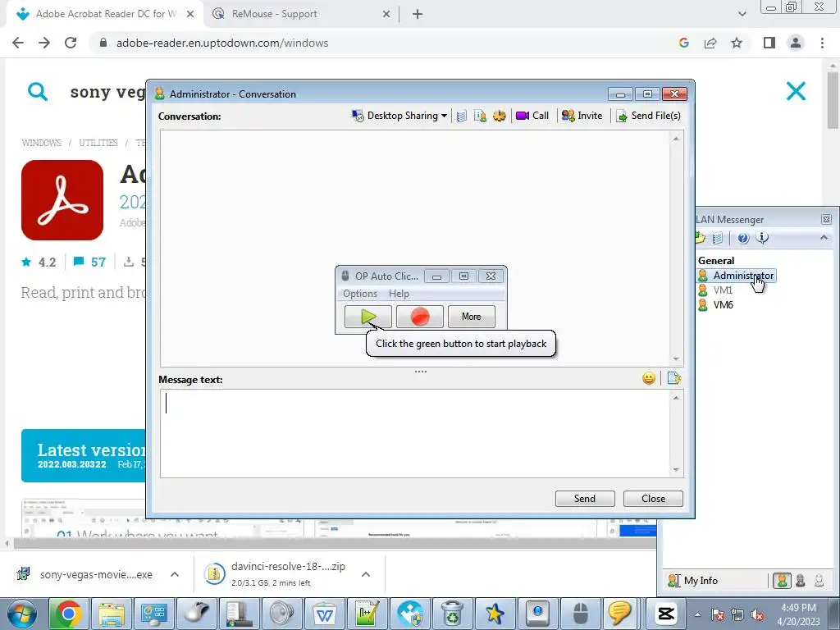Click the message template icon beside the smiley
The image size is (840, 630).
674,379
